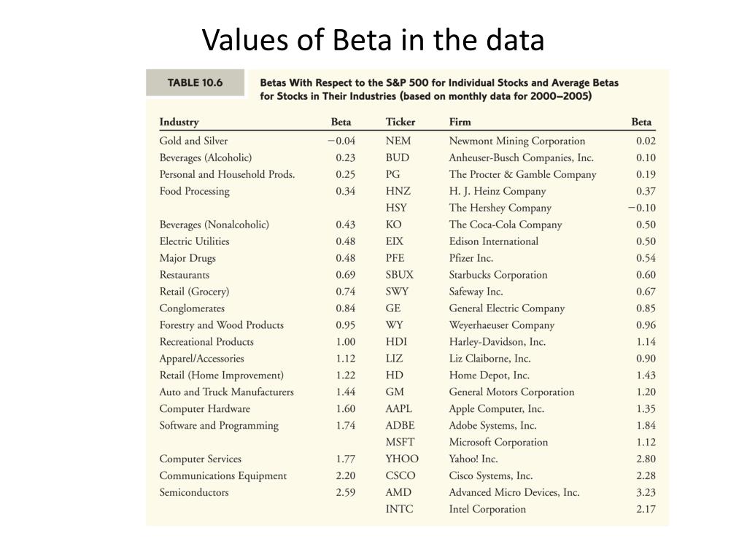Click the Industry column header
This screenshot has width=747, height=560.
coord(179,122)
